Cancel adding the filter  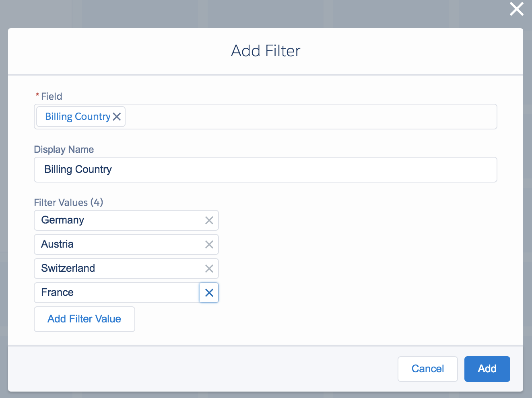[x=427, y=369]
